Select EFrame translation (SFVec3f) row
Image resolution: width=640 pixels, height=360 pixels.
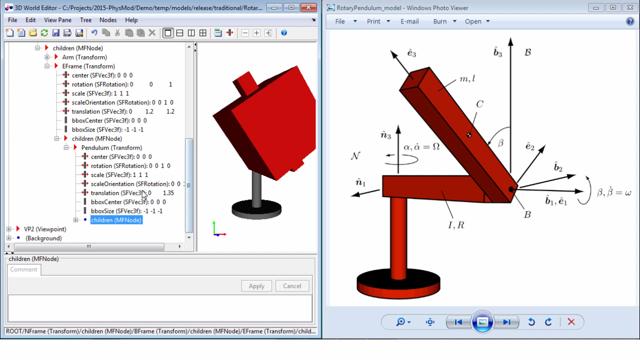[118, 111]
